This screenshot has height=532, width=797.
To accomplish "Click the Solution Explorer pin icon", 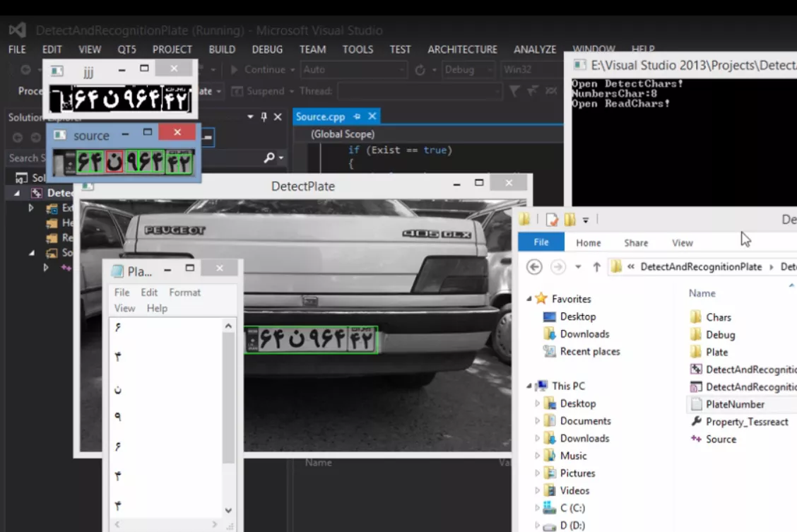I will click(x=264, y=117).
